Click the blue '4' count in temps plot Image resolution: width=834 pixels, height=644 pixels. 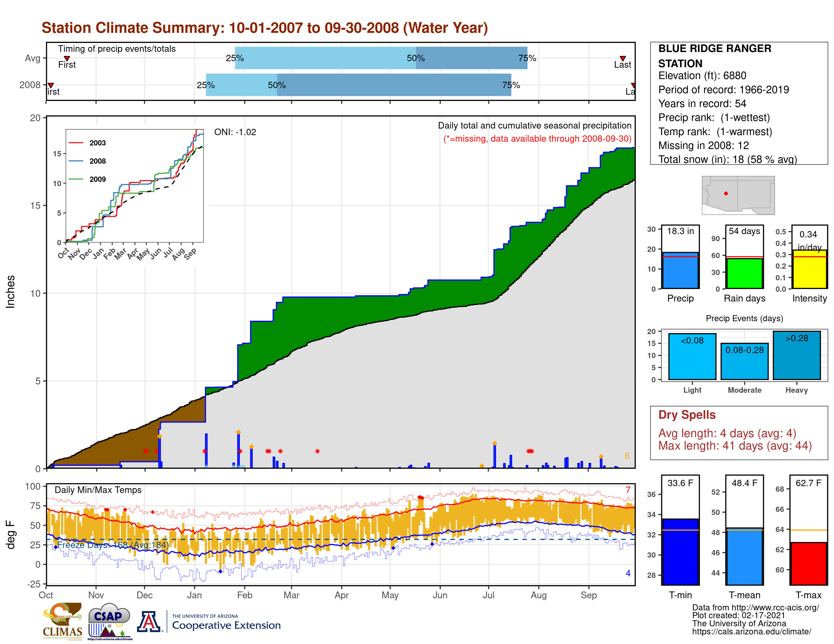point(628,573)
